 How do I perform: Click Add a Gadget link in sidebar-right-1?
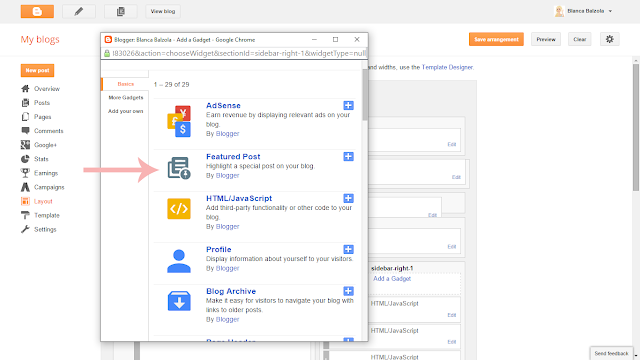[x=392, y=278]
